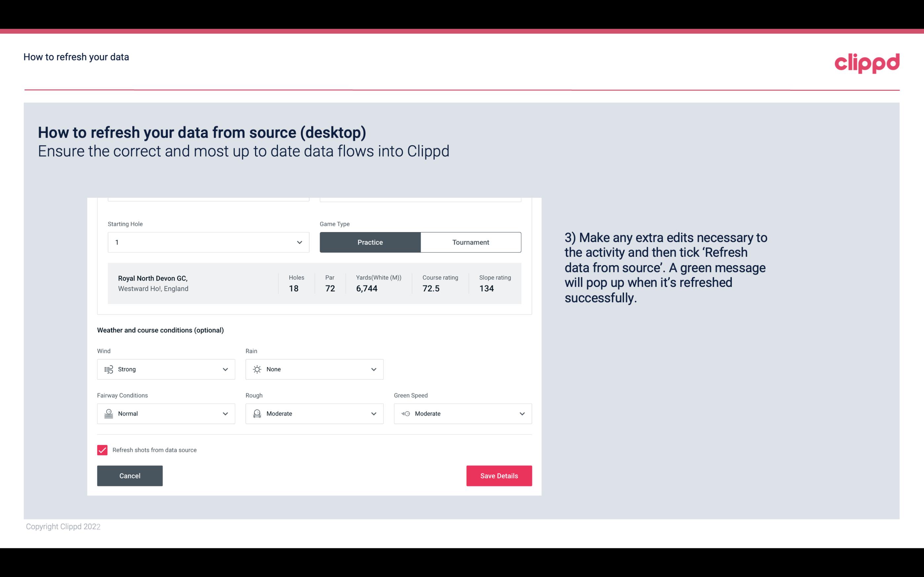Expand the Starting Hole dropdown

(299, 242)
